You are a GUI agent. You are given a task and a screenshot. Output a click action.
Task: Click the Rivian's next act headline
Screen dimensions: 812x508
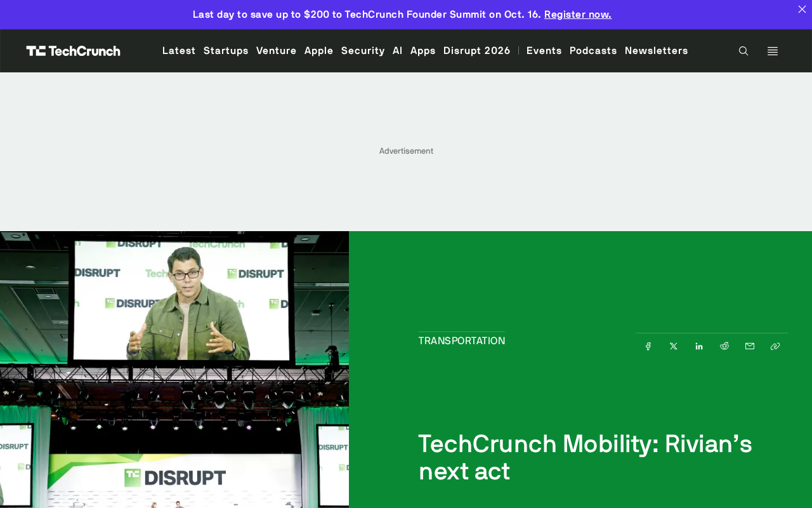(586, 457)
